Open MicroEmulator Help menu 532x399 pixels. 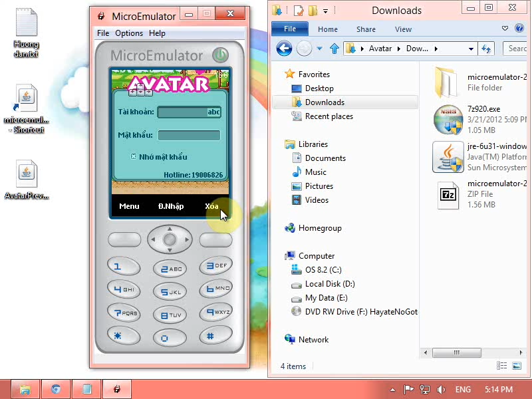pyautogui.click(x=157, y=33)
